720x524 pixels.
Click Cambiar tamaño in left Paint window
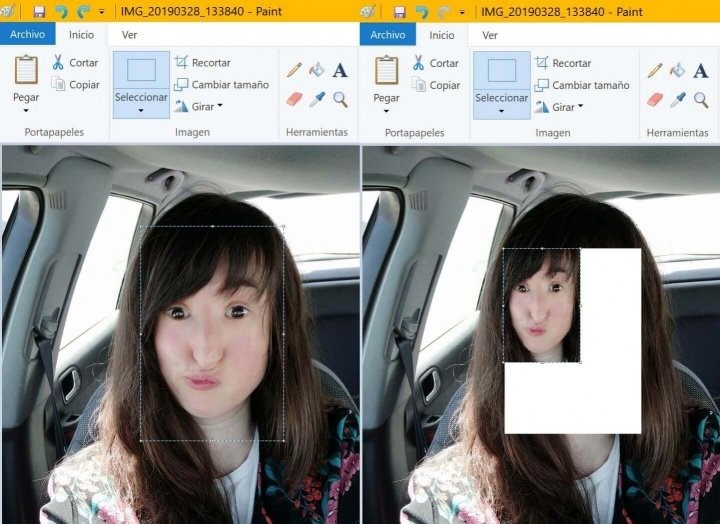click(220, 85)
